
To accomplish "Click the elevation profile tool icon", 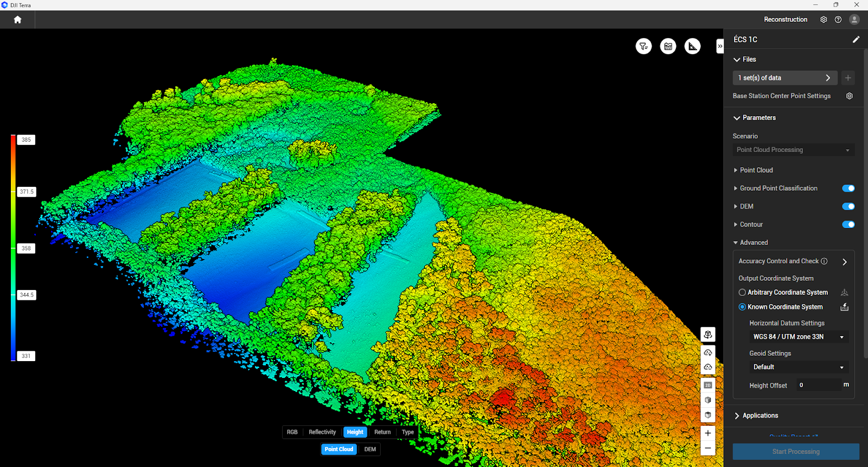I will [x=668, y=46].
